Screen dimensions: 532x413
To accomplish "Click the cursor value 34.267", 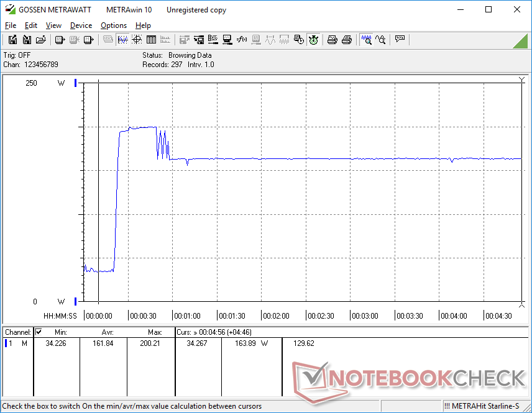I will 197,343.
